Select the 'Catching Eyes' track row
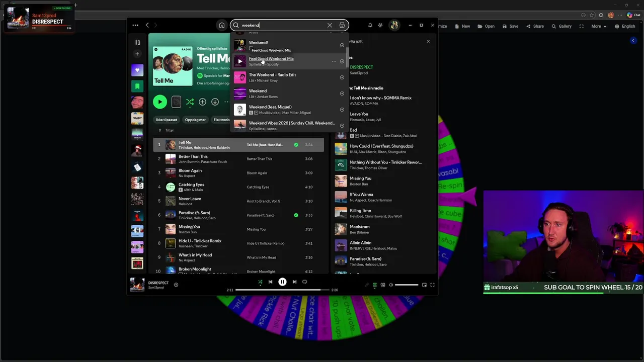 pos(238,187)
